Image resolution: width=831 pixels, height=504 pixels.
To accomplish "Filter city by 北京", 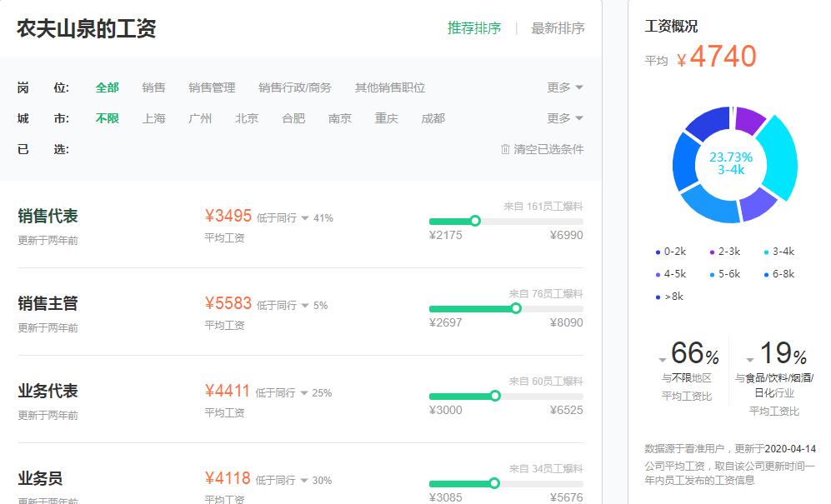I will coord(247,118).
